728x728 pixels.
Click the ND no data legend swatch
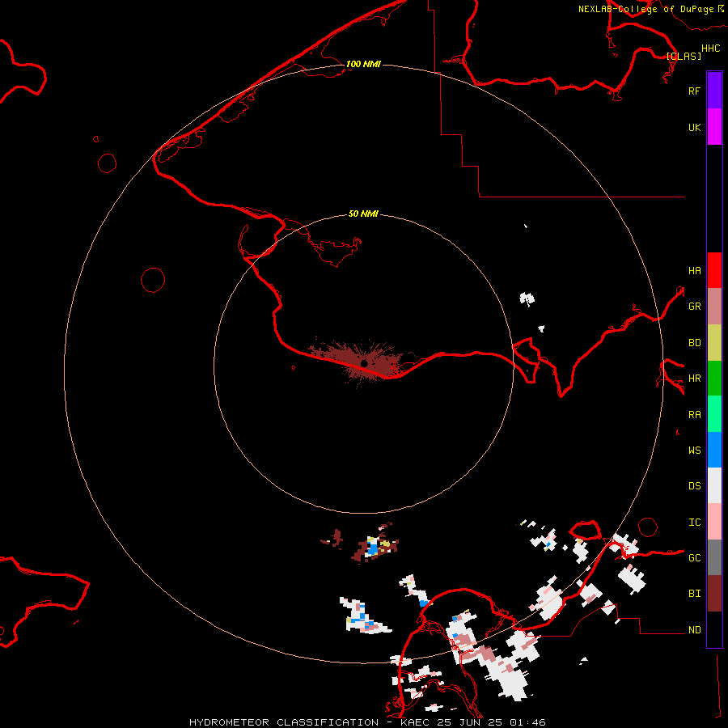pyautogui.click(x=714, y=629)
